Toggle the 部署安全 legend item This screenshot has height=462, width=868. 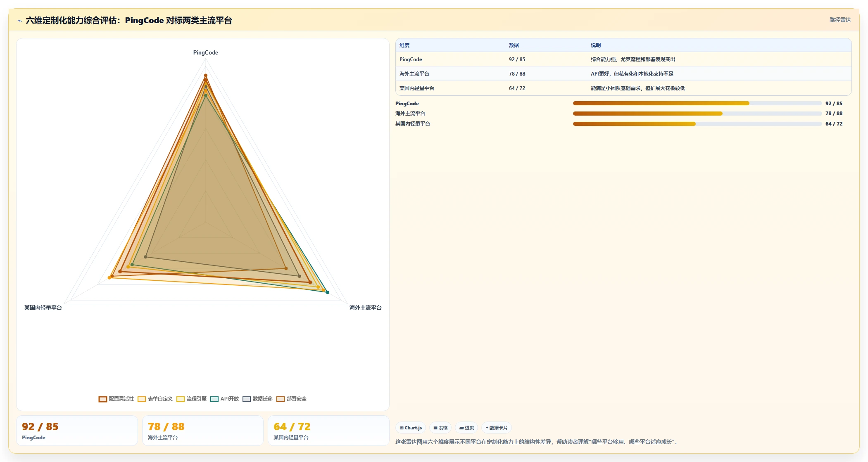click(x=291, y=399)
